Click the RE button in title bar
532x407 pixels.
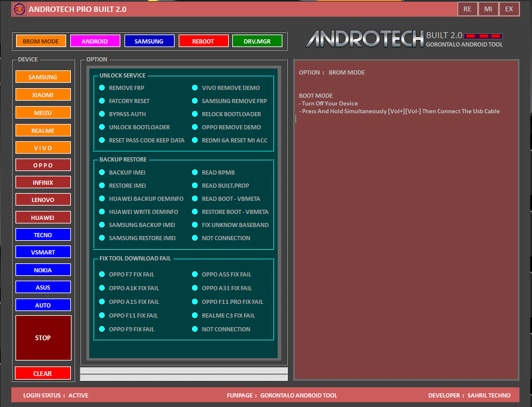coord(467,9)
